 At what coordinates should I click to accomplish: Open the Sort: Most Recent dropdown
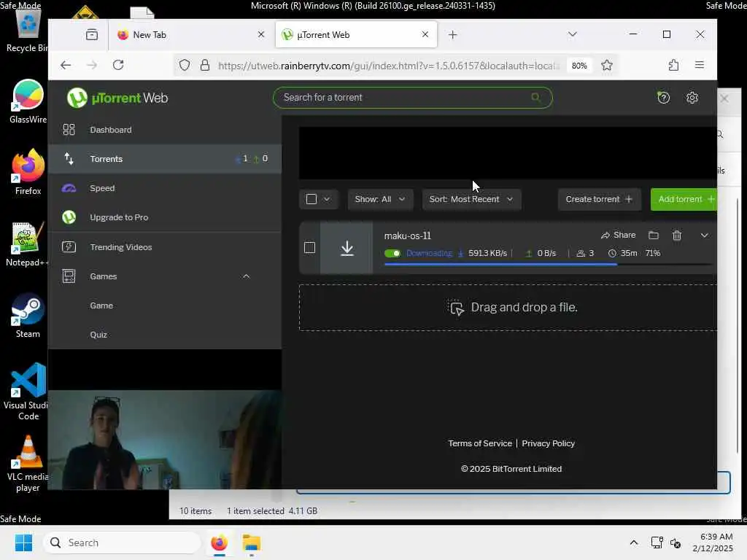pyautogui.click(x=471, y=199)
